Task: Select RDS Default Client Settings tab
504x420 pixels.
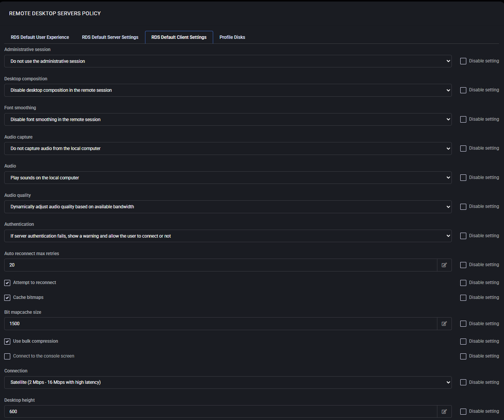Action: [x=179, y=37]
